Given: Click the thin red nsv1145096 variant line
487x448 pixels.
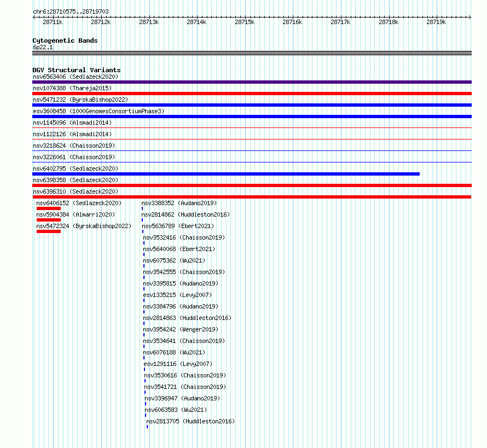Looking at the screenshot, I should 252,127.
